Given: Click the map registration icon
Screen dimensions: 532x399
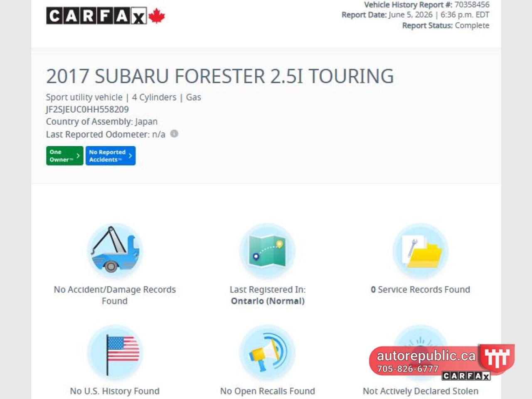Looking at the screenshot, I should coord(268,251).
